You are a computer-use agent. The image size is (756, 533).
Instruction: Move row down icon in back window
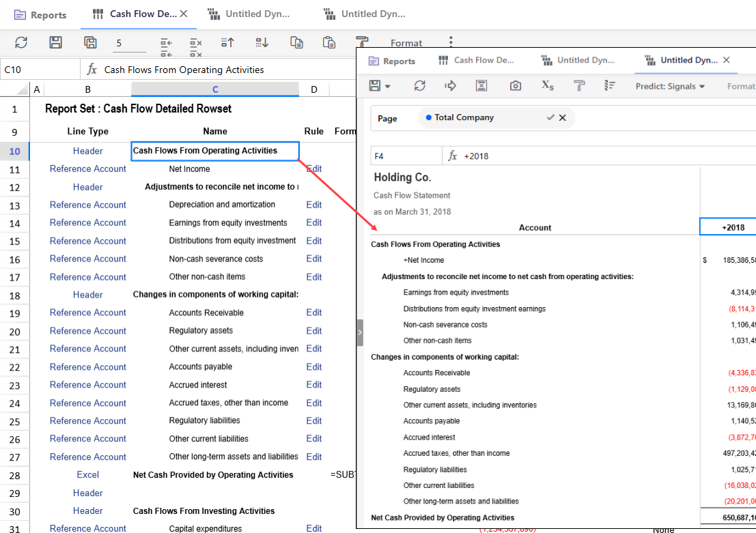point(262,42)
